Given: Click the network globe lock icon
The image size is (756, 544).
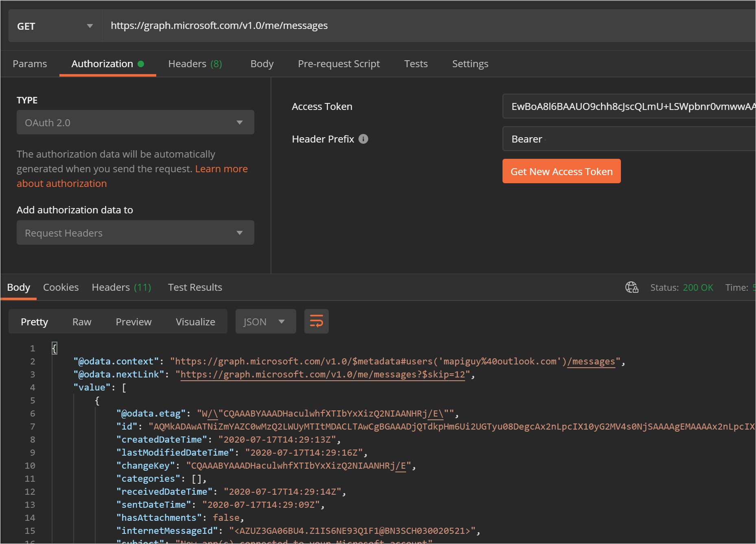Looking at the screenshot, I should [631, 287].
